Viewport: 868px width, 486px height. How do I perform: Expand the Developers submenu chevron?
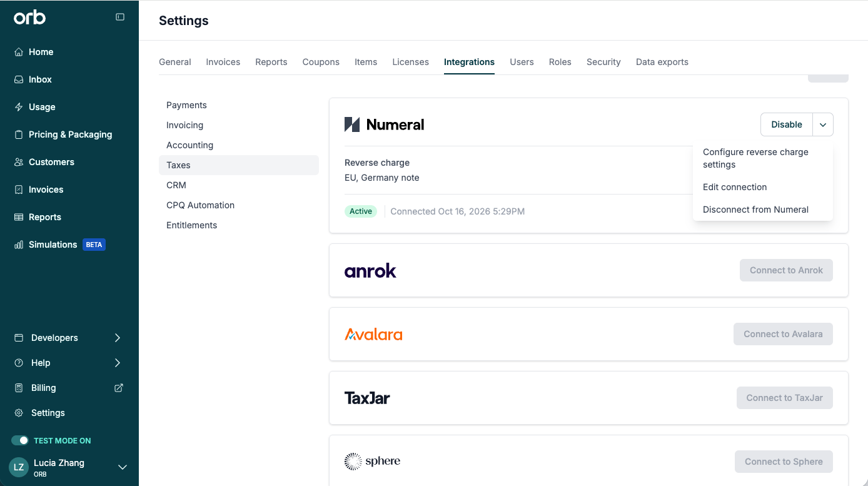click(x=118, y=338)
